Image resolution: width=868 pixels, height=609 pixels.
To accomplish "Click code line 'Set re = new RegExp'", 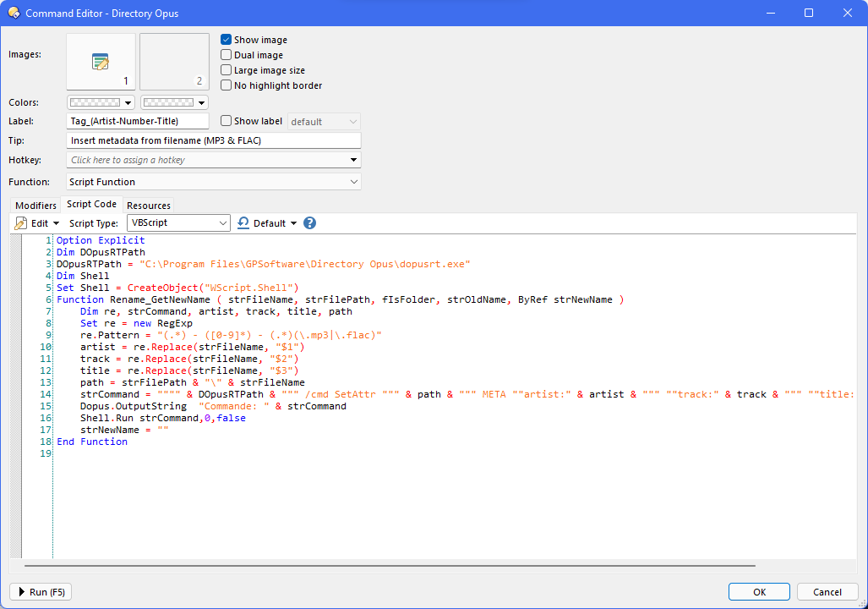I will (x=136, y=323).
